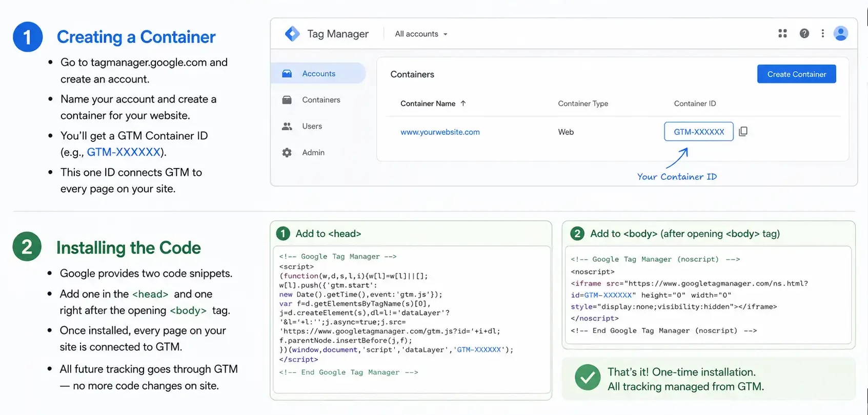Click inside the head script code block
The image size is (868, 415).
click(412, 320)
